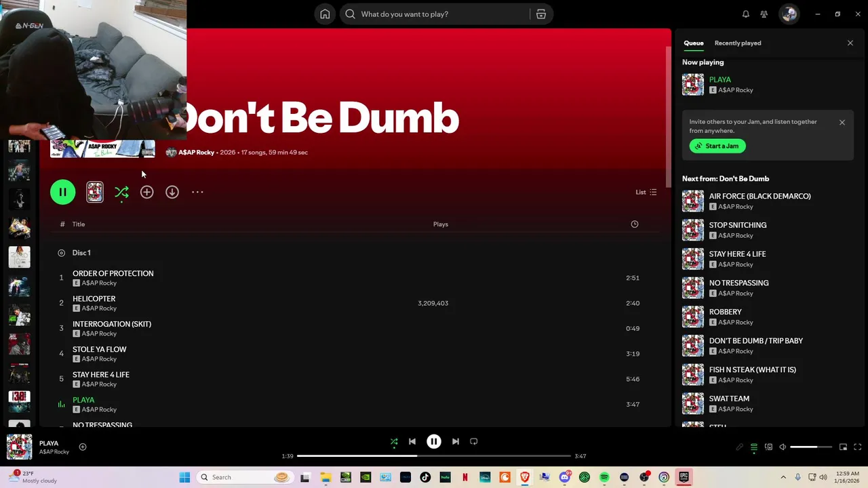Open the miniplayer

click(843, 447)
